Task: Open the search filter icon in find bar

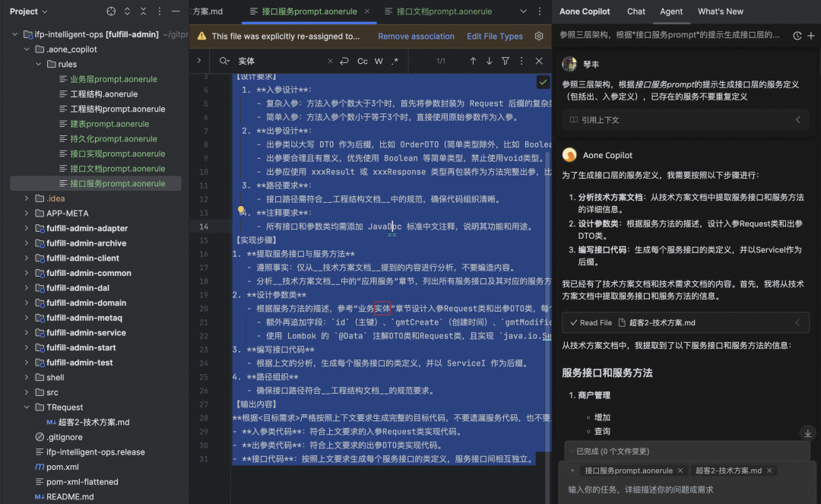Action: click(506, 62)
